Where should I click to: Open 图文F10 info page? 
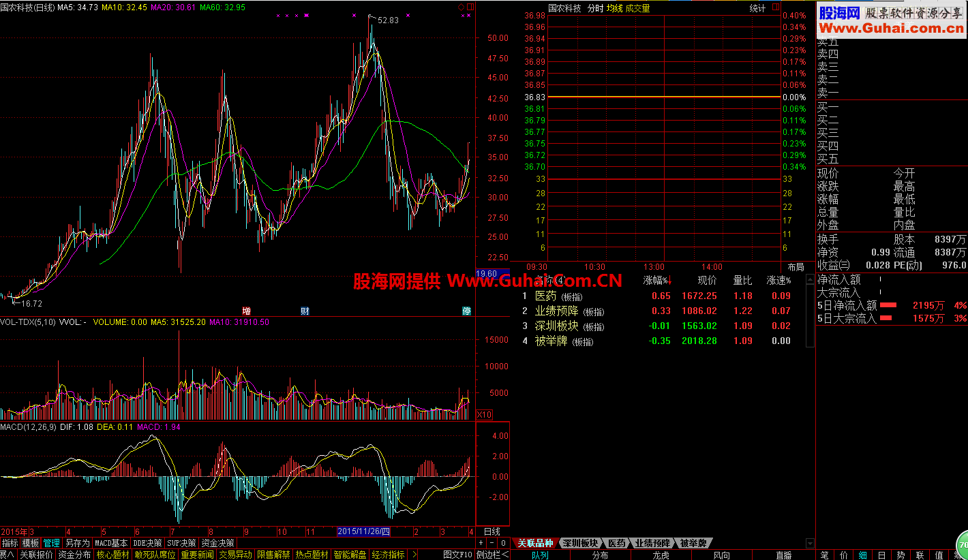pos(457,555)
